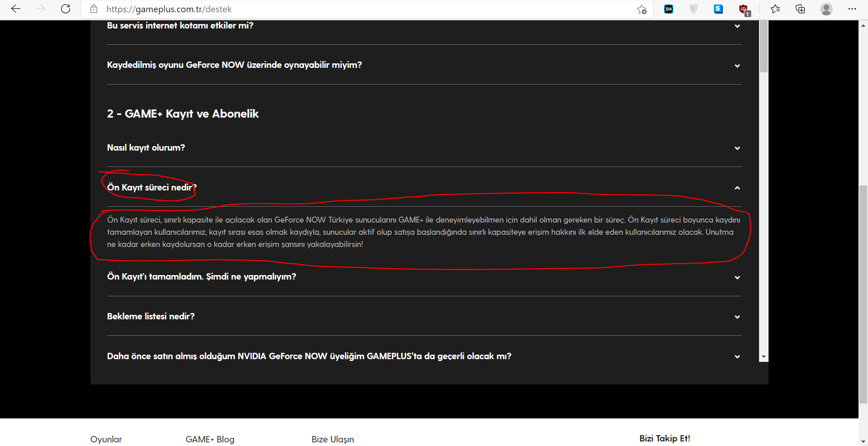The height and width of the screenshot is (446, 868).
Task: Open the blue S extension
Action: [718, 9]
